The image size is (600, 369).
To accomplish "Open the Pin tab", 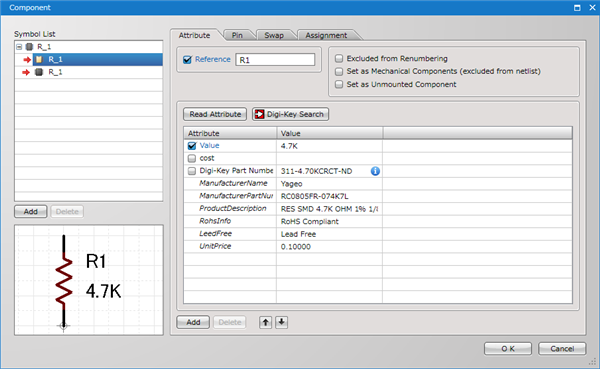I will click(x=237, y=35).
